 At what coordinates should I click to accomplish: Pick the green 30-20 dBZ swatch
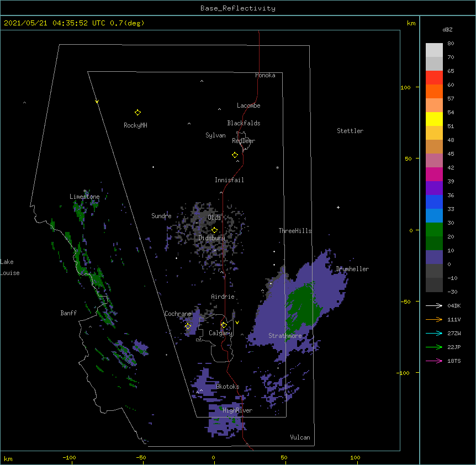[x=434, y=230]
